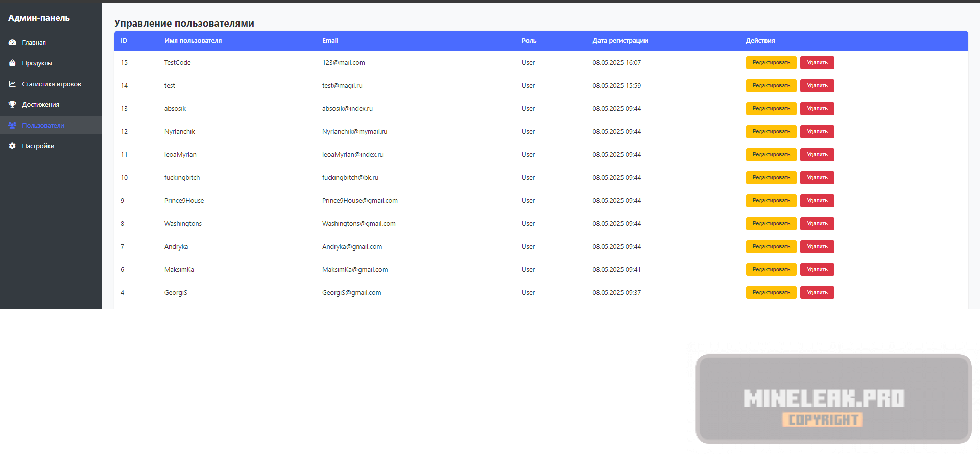Screen dimensions: 980x455
Task: Click Удалить for MaksimKa
Action: 817,269
